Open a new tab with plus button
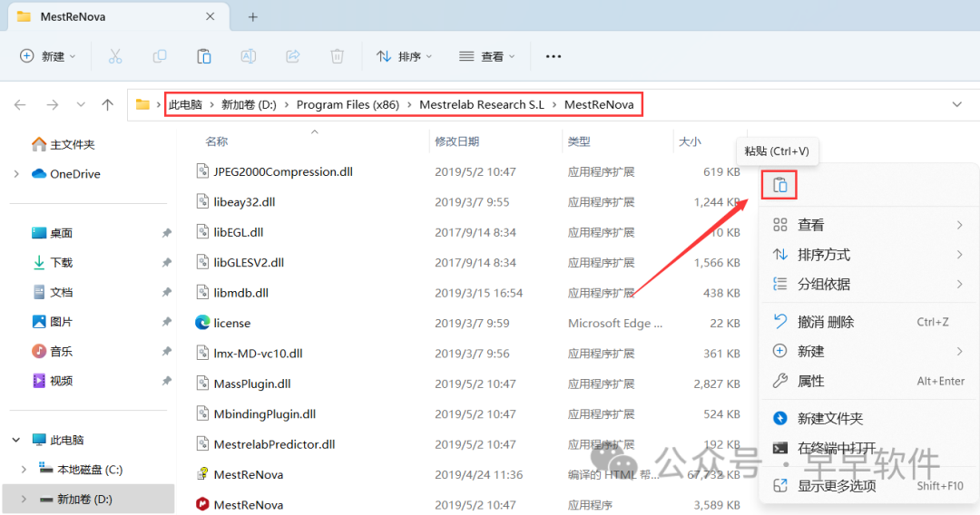 point(253,17)
